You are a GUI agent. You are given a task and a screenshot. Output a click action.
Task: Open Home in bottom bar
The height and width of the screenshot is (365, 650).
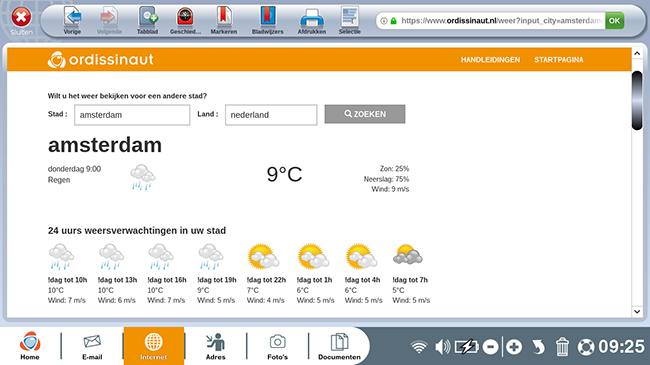[x=30, y=346]
